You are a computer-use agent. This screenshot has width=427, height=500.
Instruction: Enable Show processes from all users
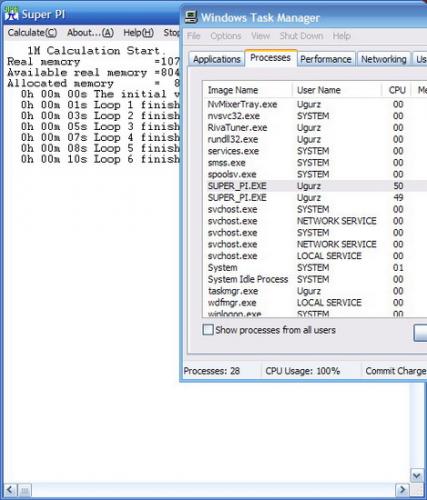point(208,330)
